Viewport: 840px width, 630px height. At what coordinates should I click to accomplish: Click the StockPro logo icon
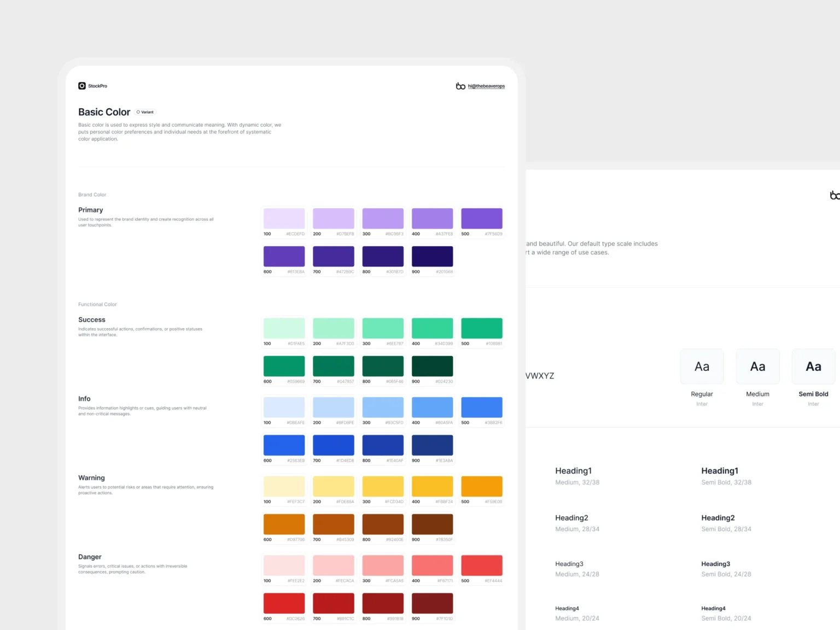[x=82, y=86]
